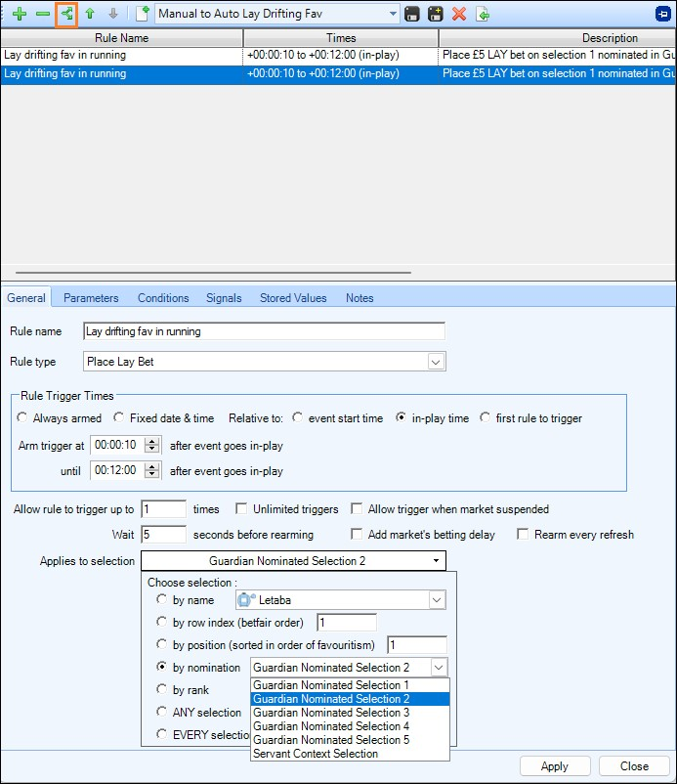The width and height of the screenshot is (677, 784).
Task: Move the selected rule down with the grey arrow
Action: click(113, 14)
